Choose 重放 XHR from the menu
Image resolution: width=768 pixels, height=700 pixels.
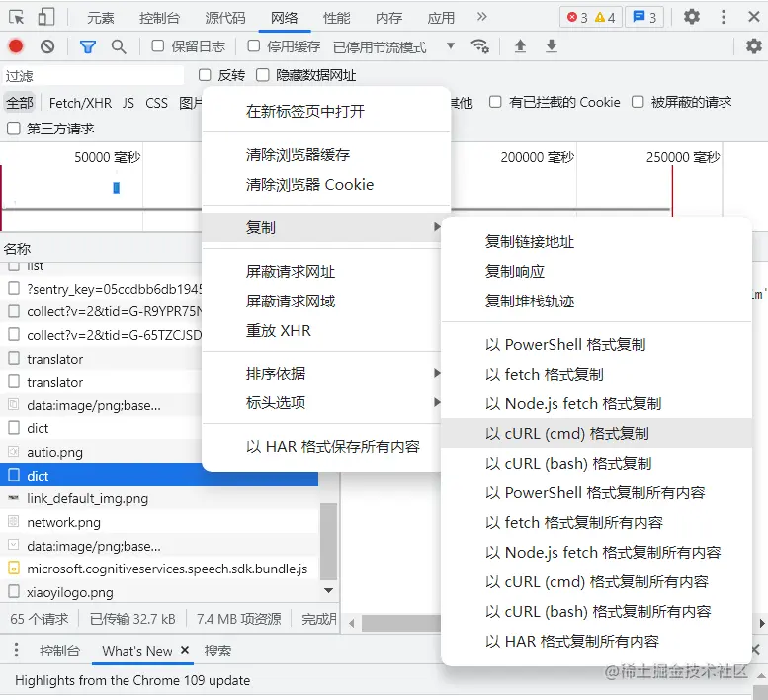coord(322,330)
